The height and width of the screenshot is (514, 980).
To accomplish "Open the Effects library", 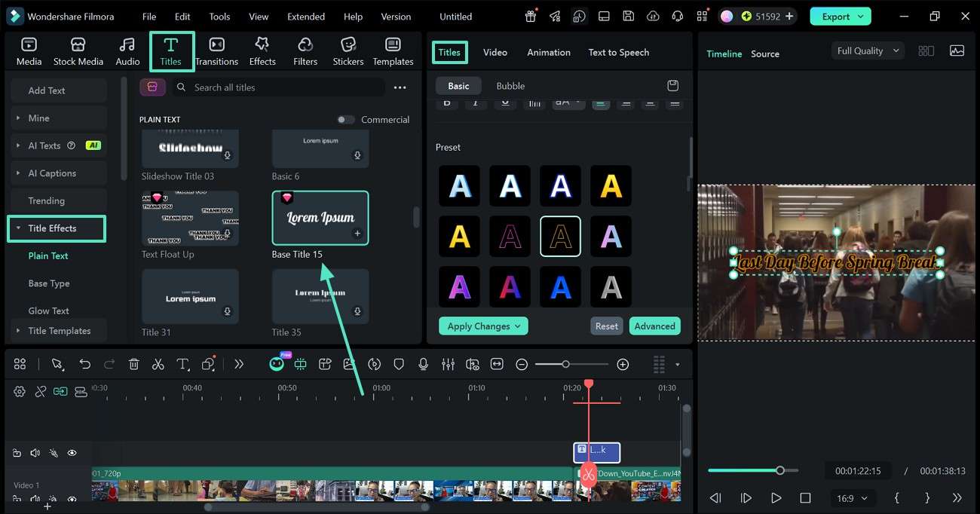I will point(262,51).
